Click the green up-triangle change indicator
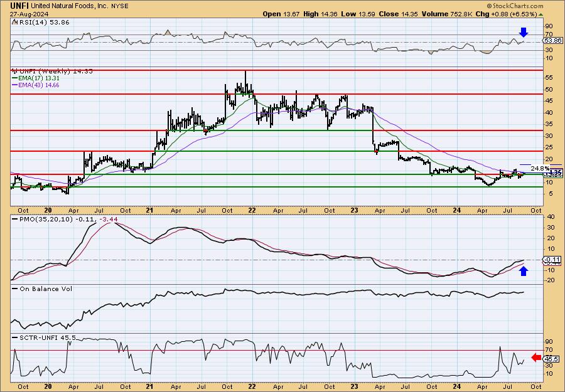Image resolution: width=565 pixels, height=392 pixels. tap(541, 14)
